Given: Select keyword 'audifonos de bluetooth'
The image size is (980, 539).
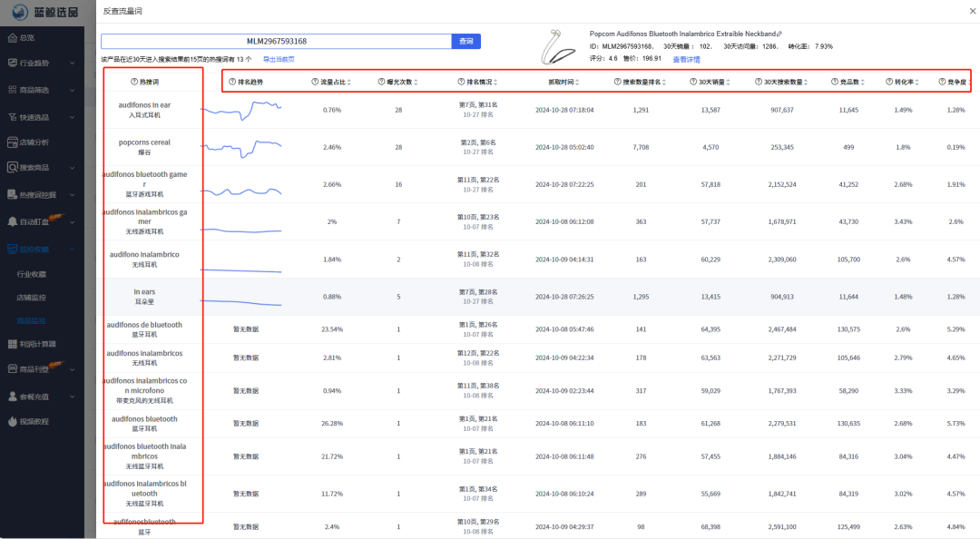Looking at the screenshot, I should click(144, 325).
